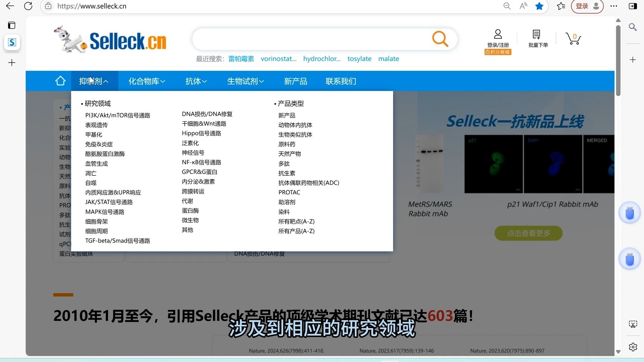
Task: Click the home icon in navigation bar
Action: [x=60, y=81]
